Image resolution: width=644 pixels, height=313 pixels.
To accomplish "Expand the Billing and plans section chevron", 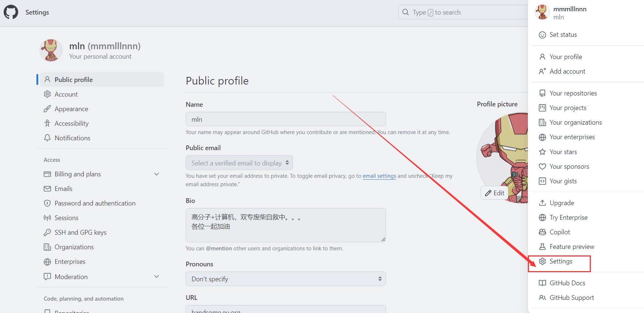I will pyautogui.click(x=157, y=174).
